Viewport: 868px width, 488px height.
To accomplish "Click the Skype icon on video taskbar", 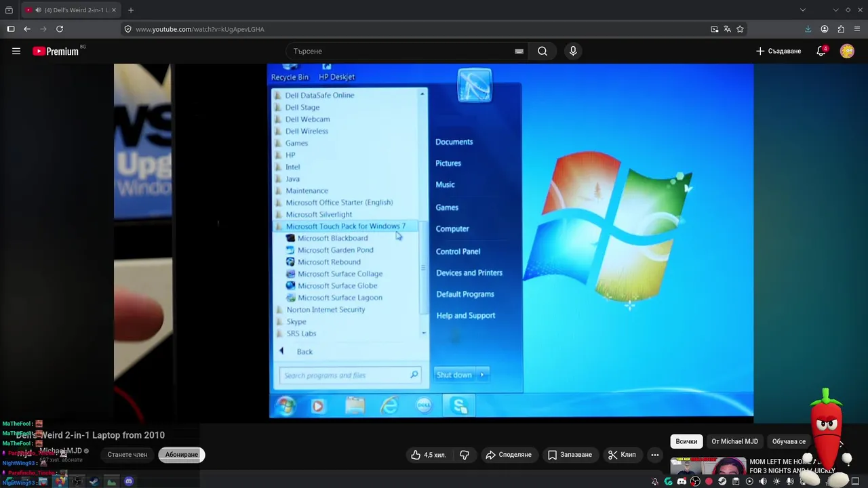I will point(459,406).
